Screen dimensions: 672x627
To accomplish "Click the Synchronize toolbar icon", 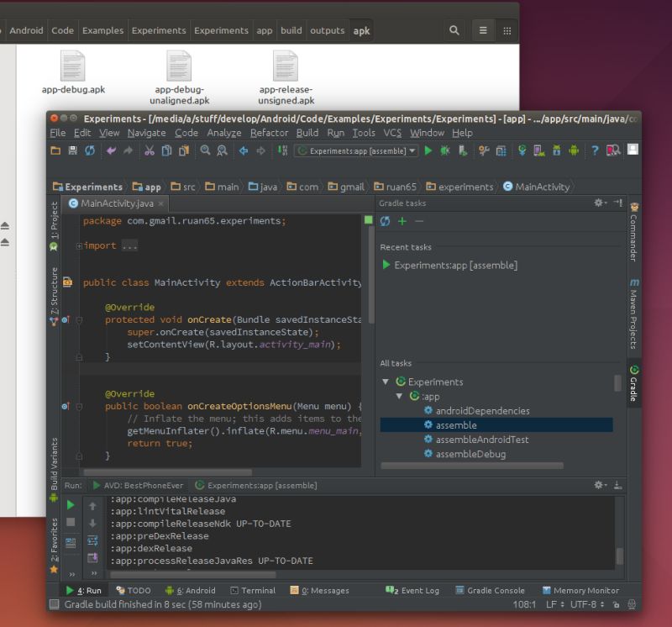I will pyautogui.click(x=90, y=150).
